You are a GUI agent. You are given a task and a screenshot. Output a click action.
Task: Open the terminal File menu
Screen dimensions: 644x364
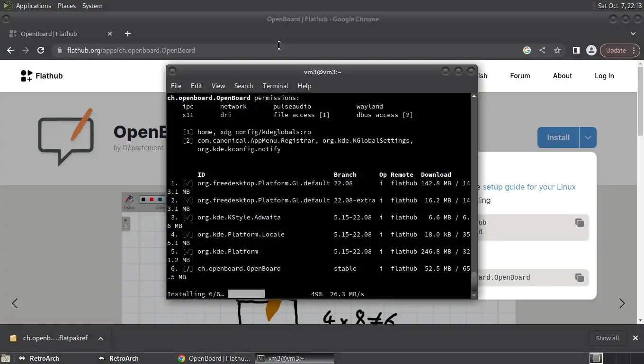[176, 86]
